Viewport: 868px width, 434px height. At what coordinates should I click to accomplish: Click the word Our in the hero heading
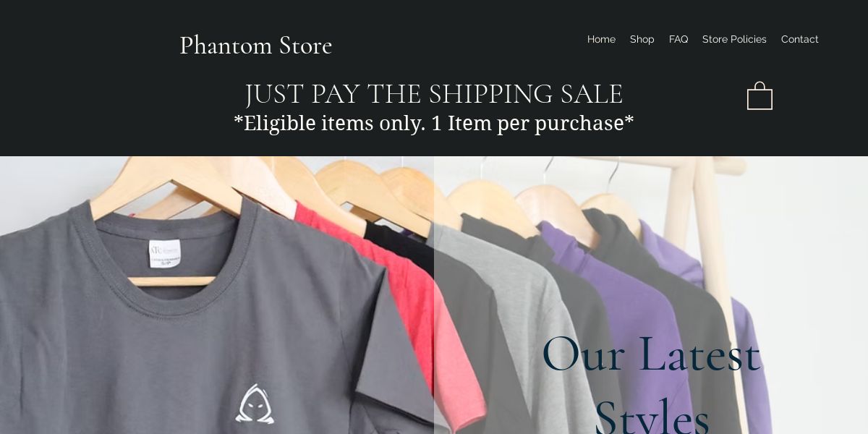click(583, 354)
